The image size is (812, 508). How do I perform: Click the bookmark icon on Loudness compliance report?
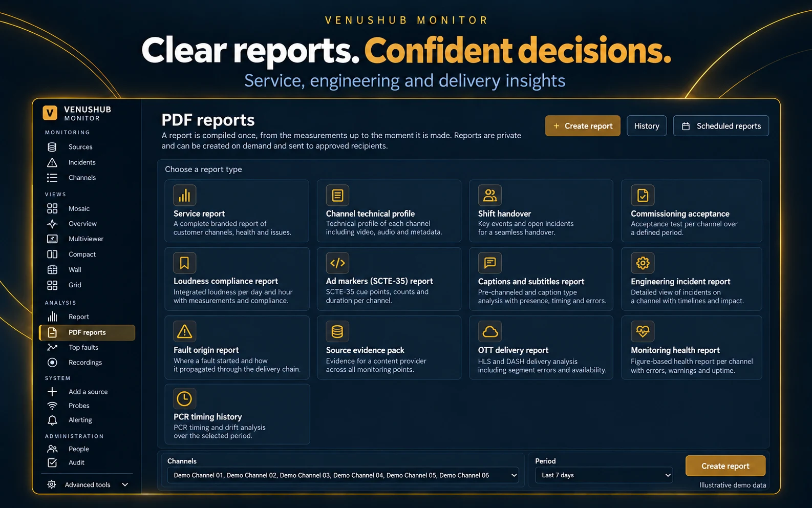[184, 263]
